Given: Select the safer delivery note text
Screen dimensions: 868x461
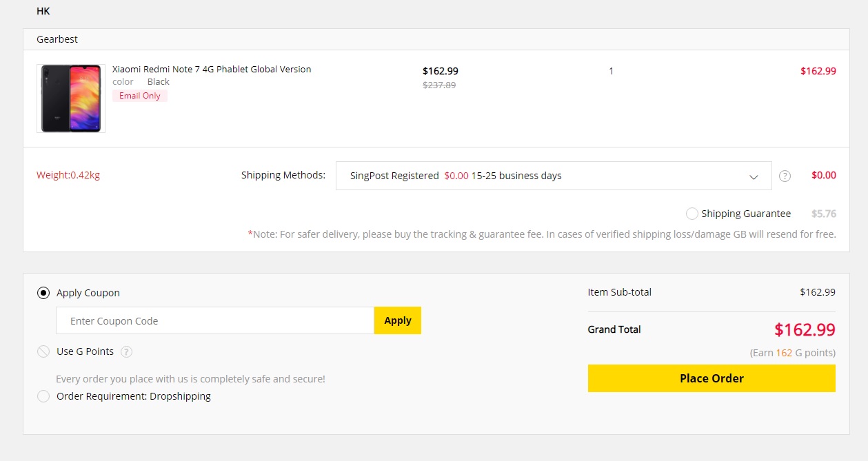Looking at the screenshot, I should 542,234.
